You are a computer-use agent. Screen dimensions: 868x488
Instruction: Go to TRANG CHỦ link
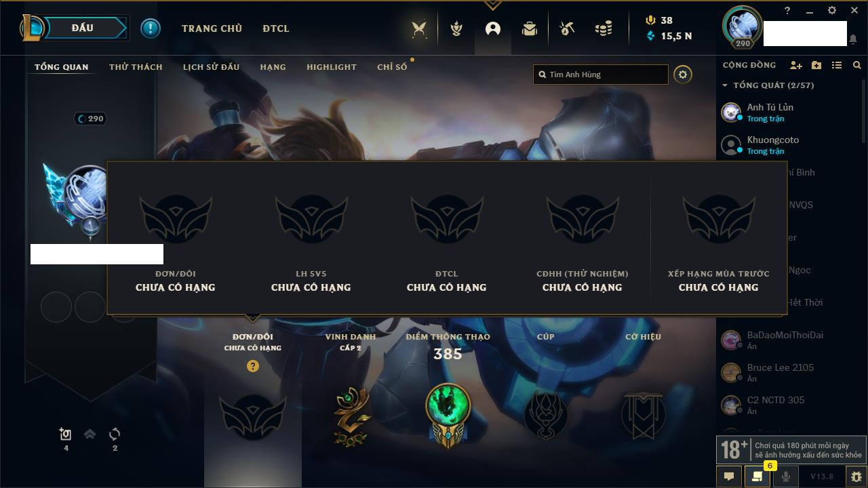[x=212, y=28]
